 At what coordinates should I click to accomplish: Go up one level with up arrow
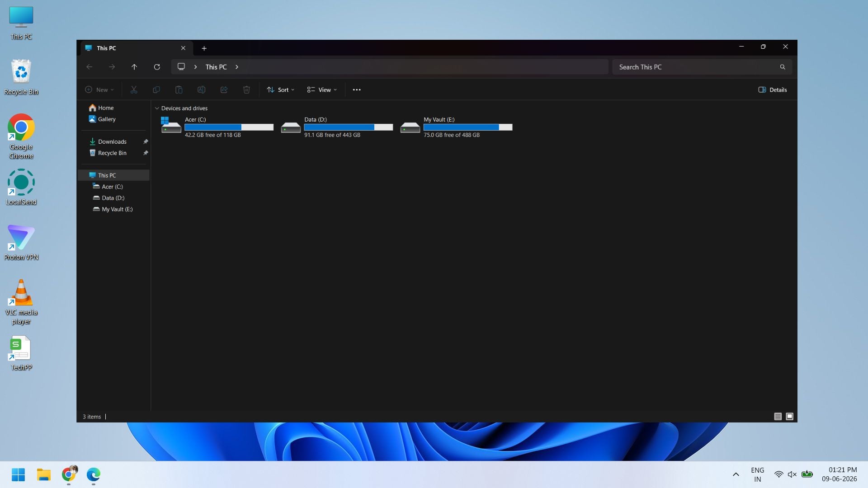[134, 67]
